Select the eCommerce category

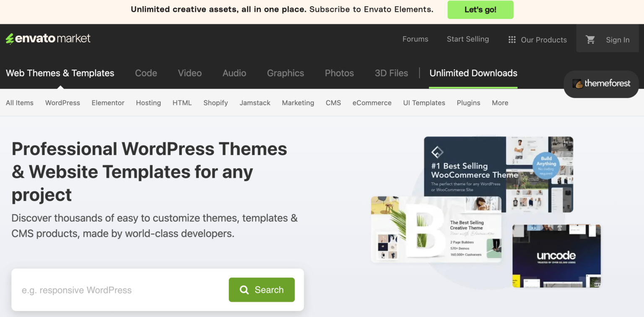371,103
